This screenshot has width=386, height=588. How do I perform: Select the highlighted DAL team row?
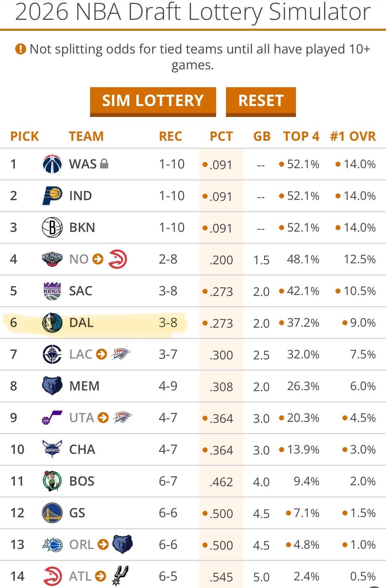(96, 323)
